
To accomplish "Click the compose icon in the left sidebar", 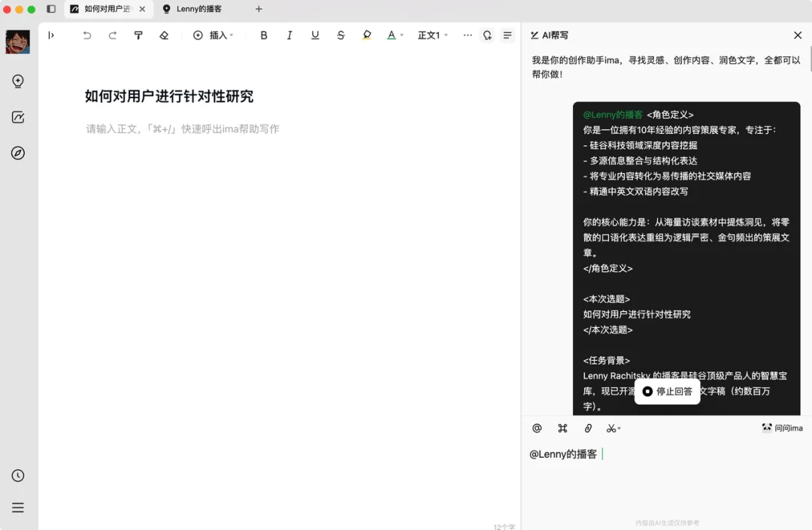I will 18,117.
